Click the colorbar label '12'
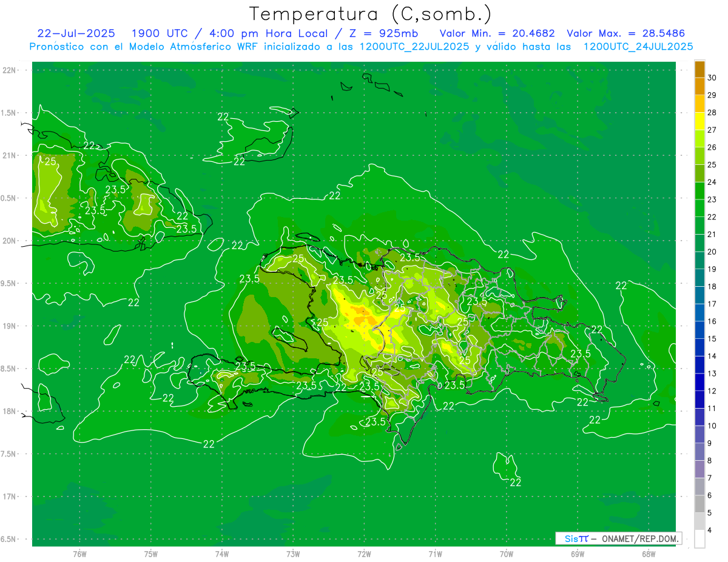Image resolution: width=728 pixels, height=562 pixels. (712, 390)
